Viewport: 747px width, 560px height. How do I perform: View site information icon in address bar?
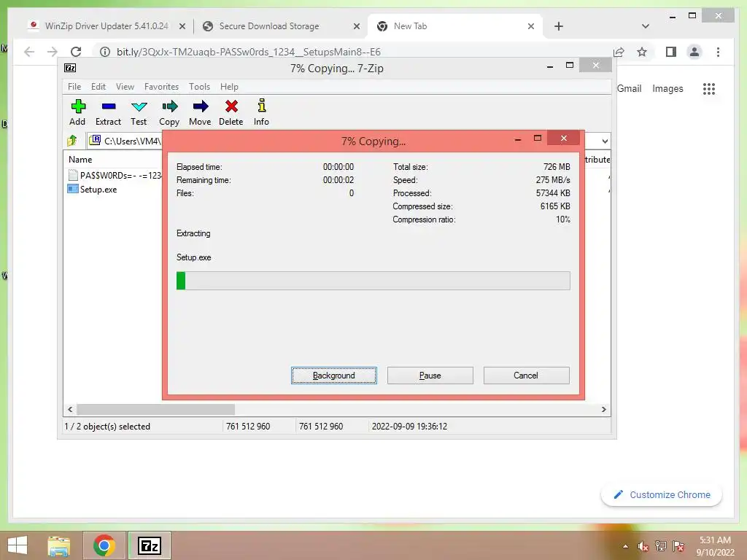[x=105, y=52]
